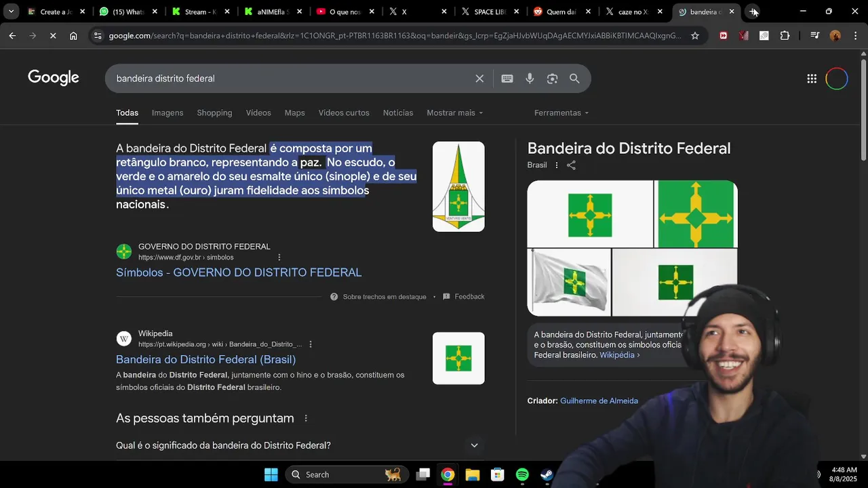Open the Google account profile avatar
Viewport: 868px width, 488px height.
(x=837, y=79)
